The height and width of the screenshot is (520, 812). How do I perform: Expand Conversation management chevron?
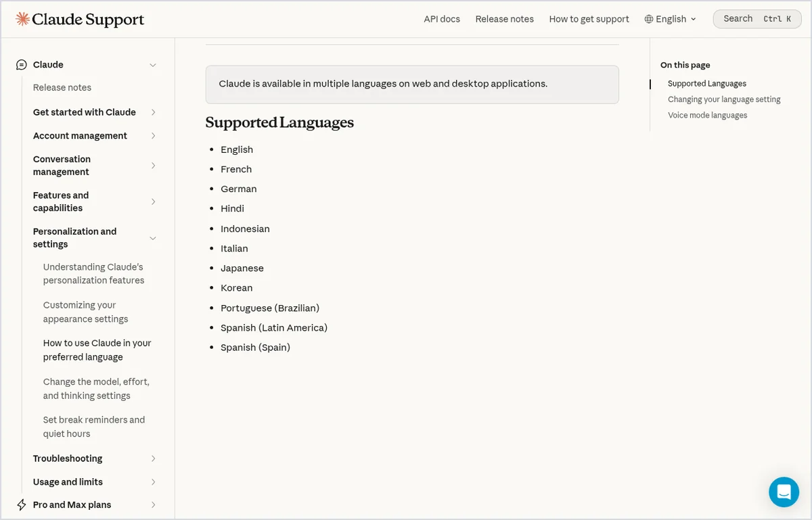[154, 166]
